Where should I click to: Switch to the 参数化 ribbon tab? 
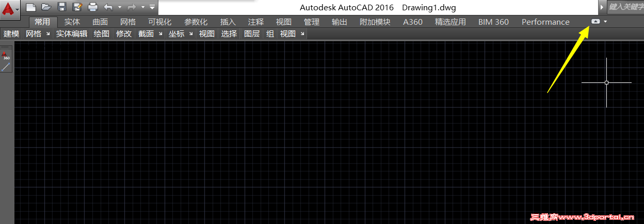click(196, 22)
